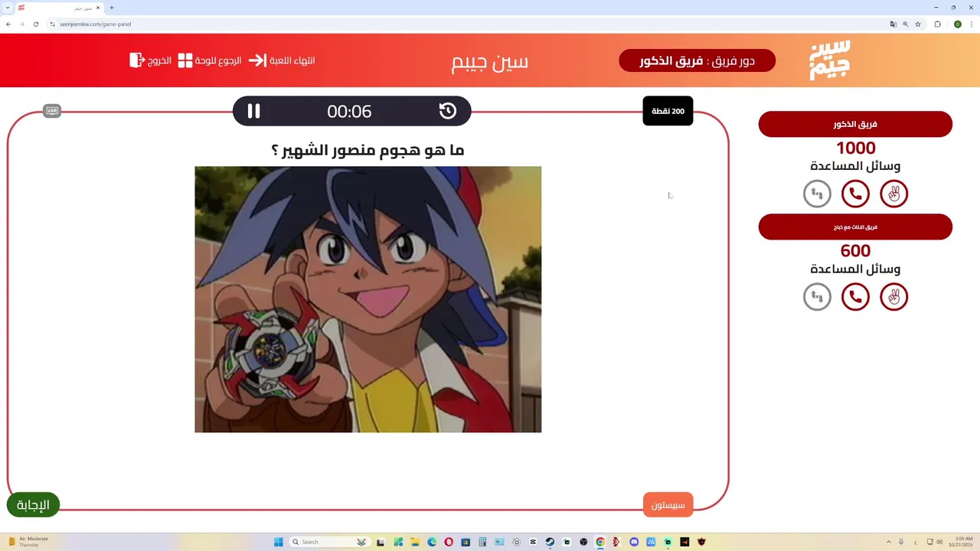Click the 200 نقطة points badge

pos(668,111)
